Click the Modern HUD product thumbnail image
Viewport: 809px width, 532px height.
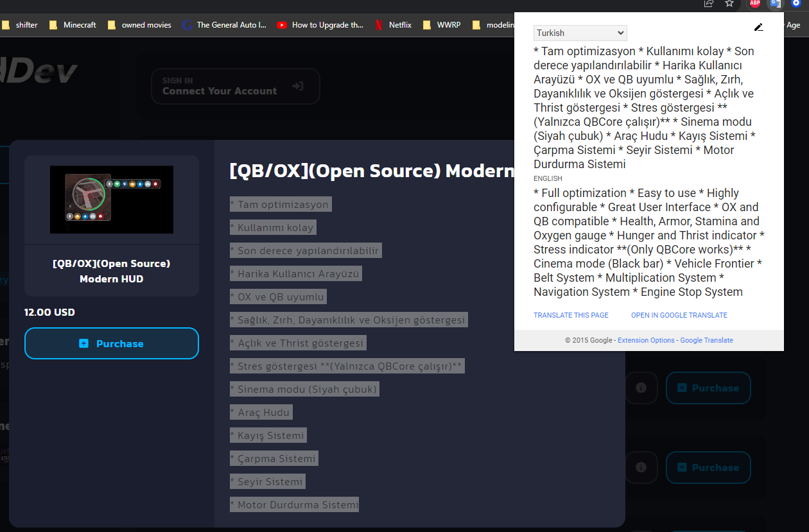[111, 200]
